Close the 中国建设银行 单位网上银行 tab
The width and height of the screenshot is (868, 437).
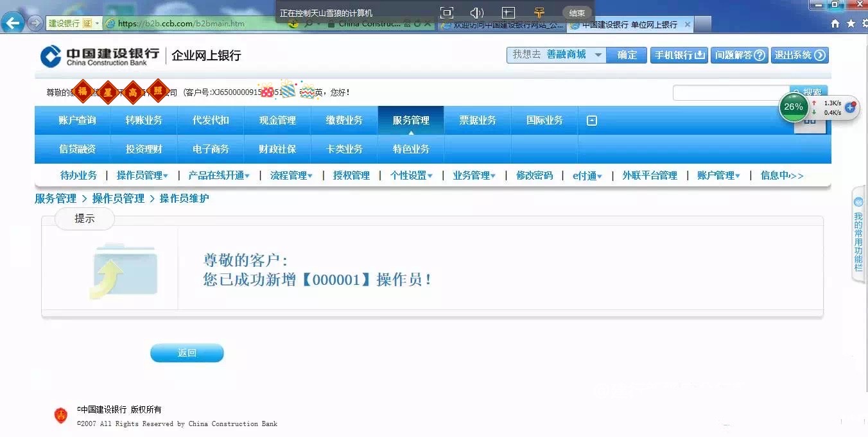pyautogui.click(x=688, y=24)
